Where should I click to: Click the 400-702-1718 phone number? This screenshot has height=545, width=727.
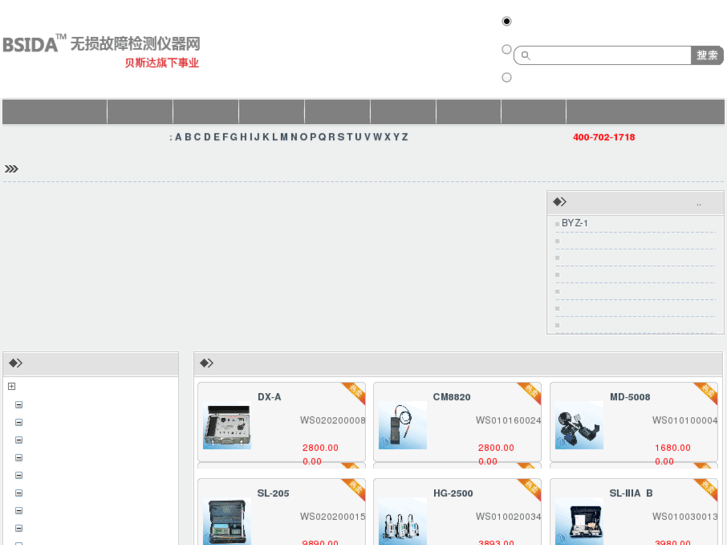[x=604, y=137]
